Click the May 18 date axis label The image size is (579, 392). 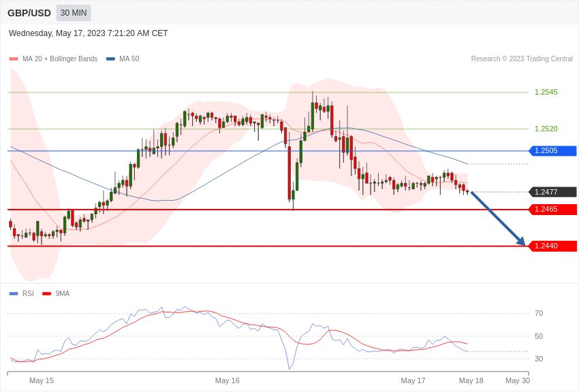471,380
